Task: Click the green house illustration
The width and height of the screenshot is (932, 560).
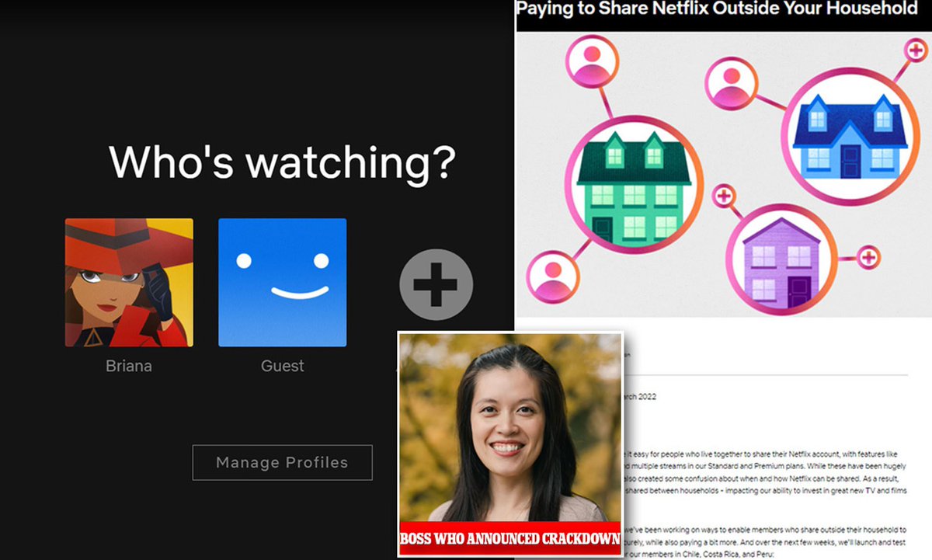Action: [635, 186]
